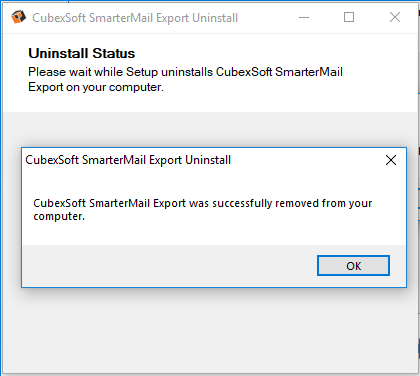Click the 'successfully removed' message line
This screenshot has width=420, height=376.
click(203, 203)
